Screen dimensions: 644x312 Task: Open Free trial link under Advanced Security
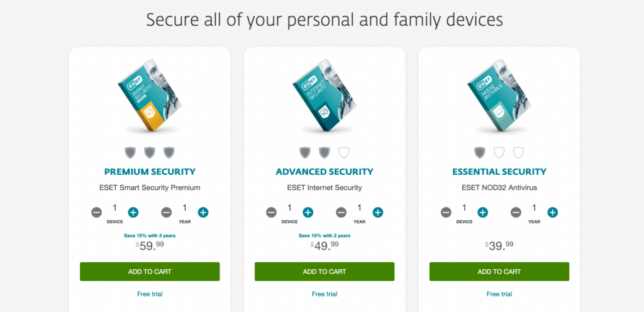click(x=325, y=294)
